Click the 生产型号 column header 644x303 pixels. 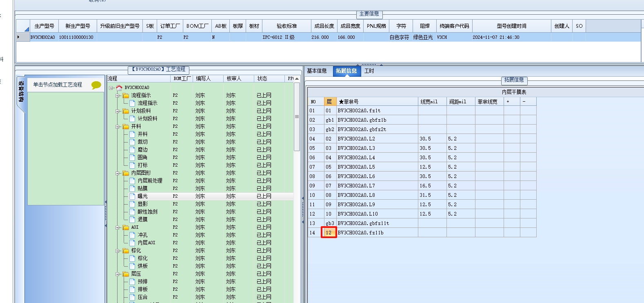pyautogui.click(x=44, y=26)
